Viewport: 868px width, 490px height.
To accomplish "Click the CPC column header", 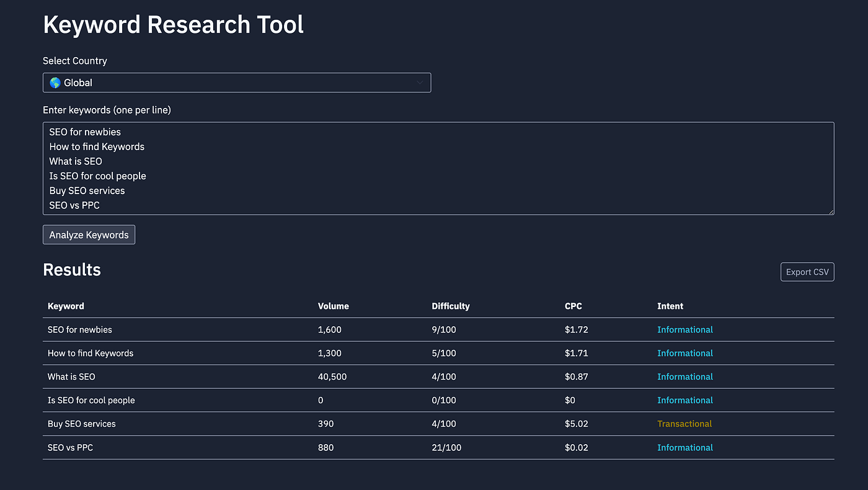I will (x=573, y=306).
